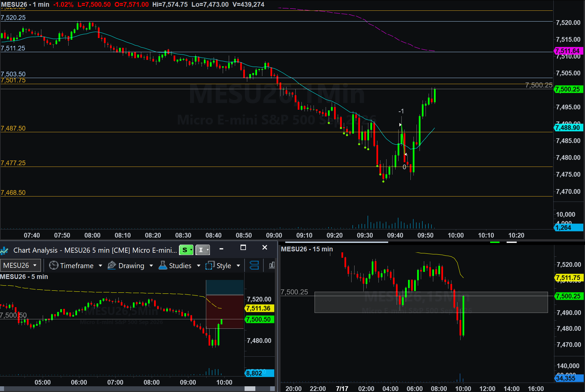Click the MESU26 - 15 min chart title
Screen dimensions: 585x392
307,249
